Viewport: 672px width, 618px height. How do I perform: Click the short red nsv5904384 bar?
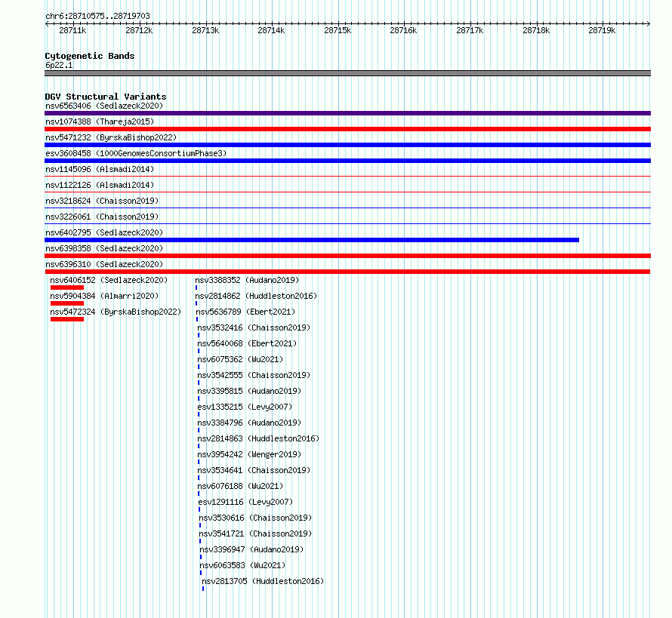pyautogui.click(x=67, y=303)
